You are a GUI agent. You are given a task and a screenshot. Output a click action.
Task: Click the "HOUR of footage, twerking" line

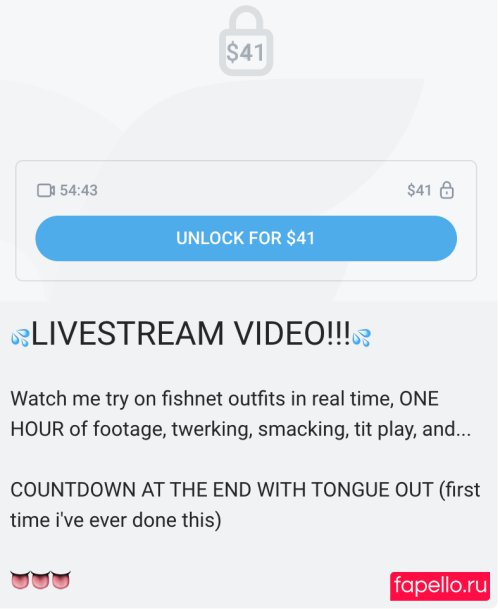241,431
